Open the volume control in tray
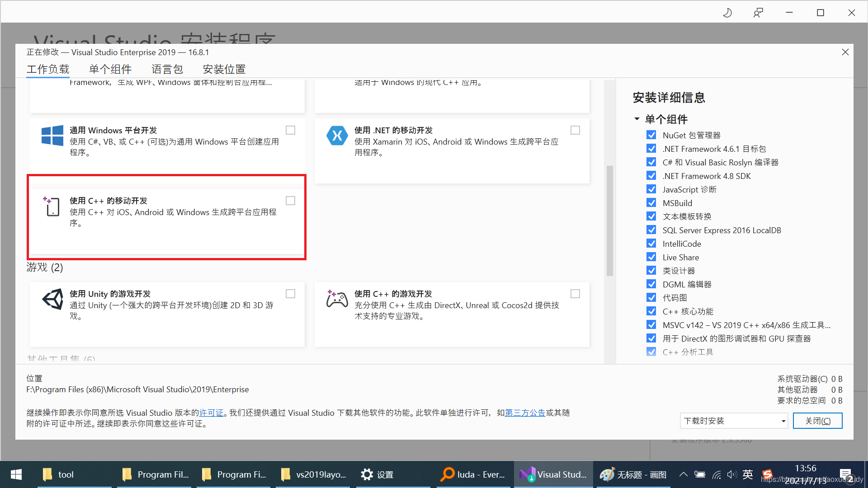The height and width of the screenshot is (488, 868). (731, 474)
